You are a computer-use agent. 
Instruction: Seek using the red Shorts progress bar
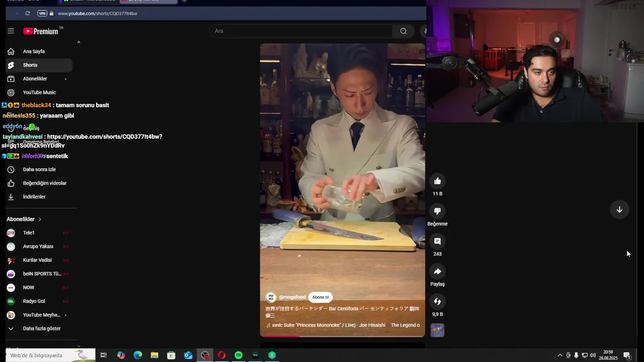pos(342,336)
